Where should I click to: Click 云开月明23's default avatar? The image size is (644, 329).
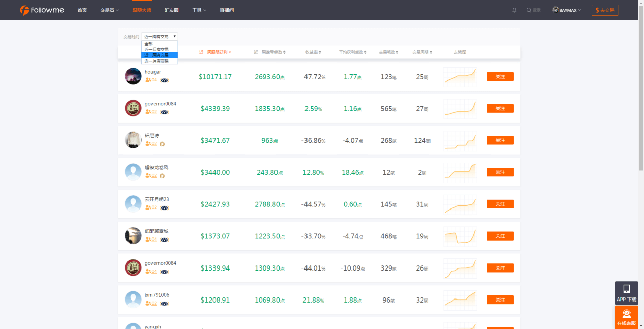coord(133,204)
